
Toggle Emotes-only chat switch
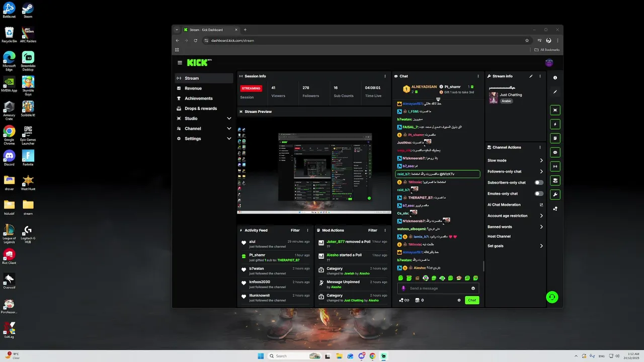pos(539,194)
